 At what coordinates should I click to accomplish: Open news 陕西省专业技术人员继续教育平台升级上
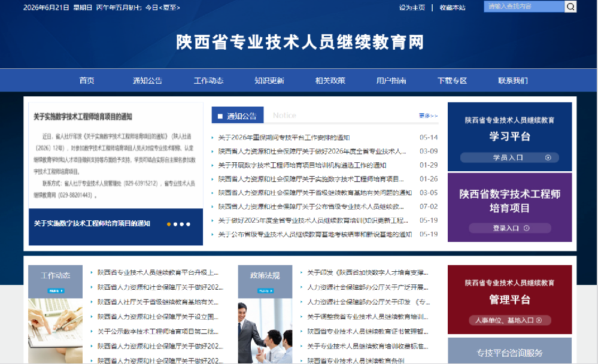158,272
